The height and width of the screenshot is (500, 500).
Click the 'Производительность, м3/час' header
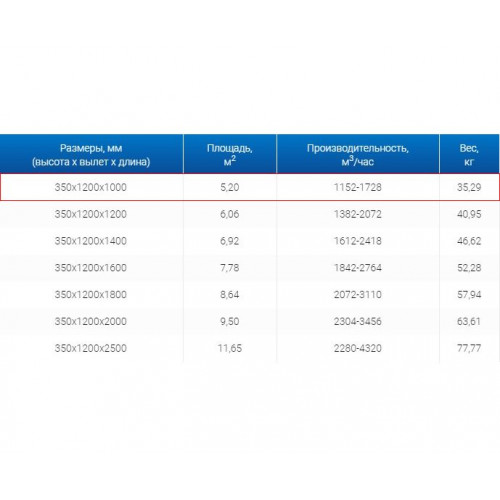tap(358, 154)
